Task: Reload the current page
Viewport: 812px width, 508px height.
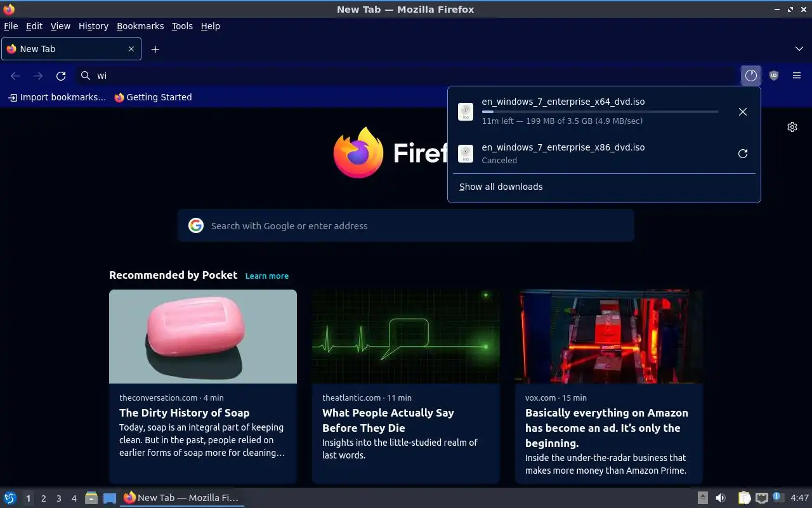Action: (61, 76)
